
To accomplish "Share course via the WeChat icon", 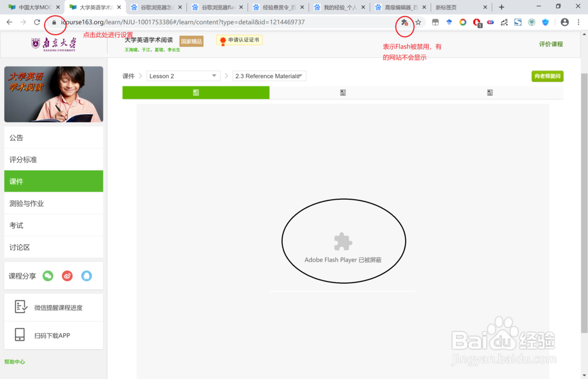I will [48, 276].
